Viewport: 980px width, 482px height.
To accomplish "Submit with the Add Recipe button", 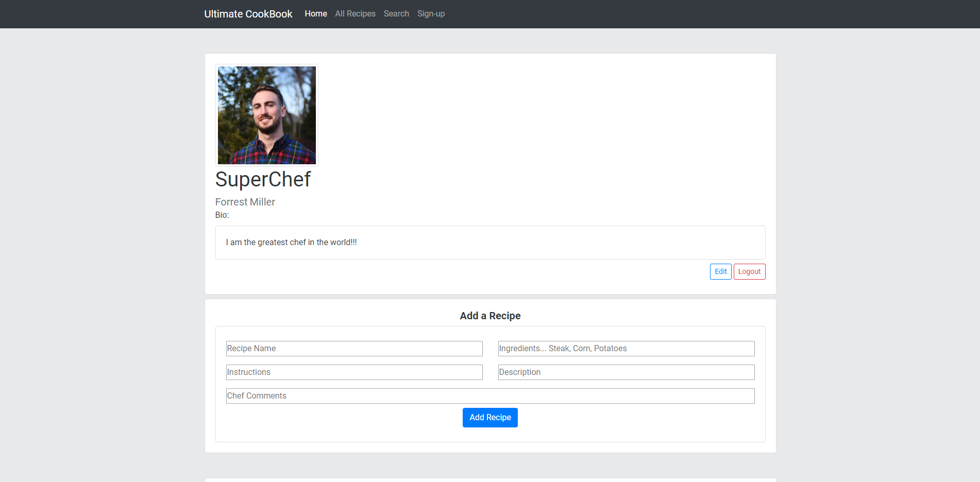I will 491,418.
